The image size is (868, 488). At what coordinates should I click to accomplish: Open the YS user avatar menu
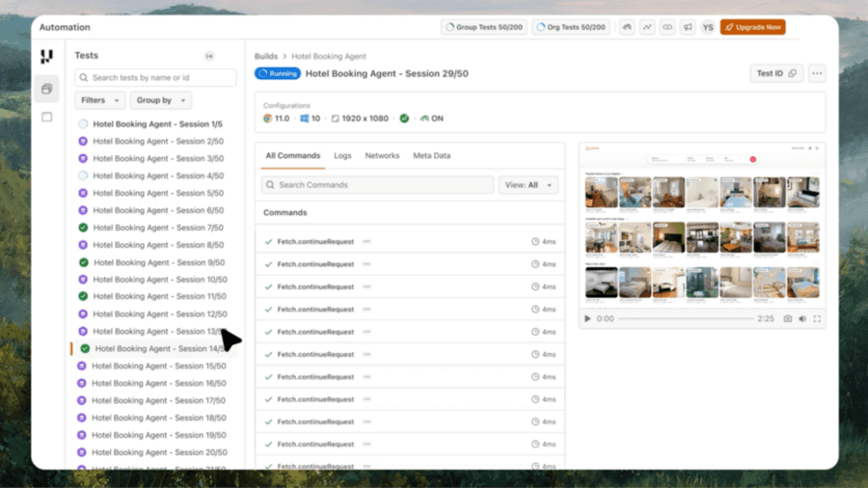tap(708, 27)
